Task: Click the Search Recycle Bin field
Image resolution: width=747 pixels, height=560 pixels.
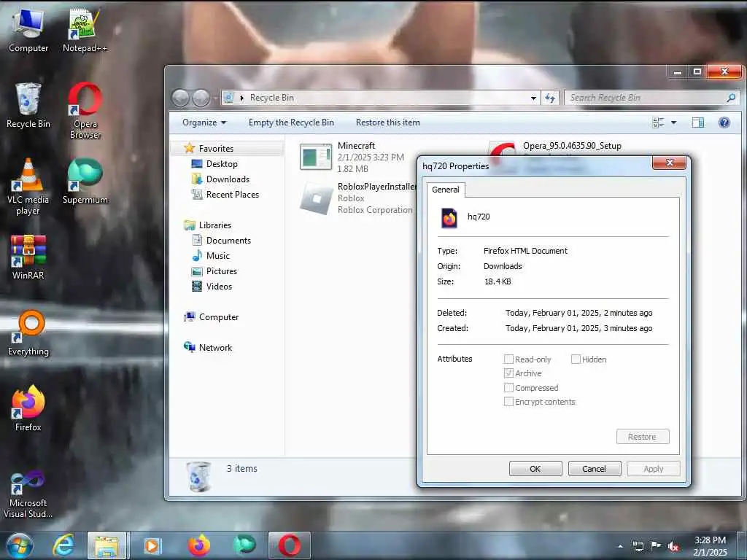Action: 651,98
